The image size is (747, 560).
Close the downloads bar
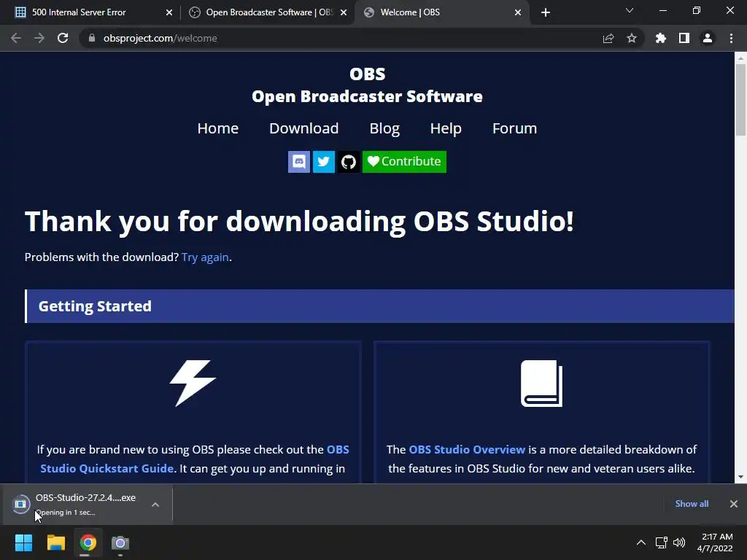[x=734, y=504]
